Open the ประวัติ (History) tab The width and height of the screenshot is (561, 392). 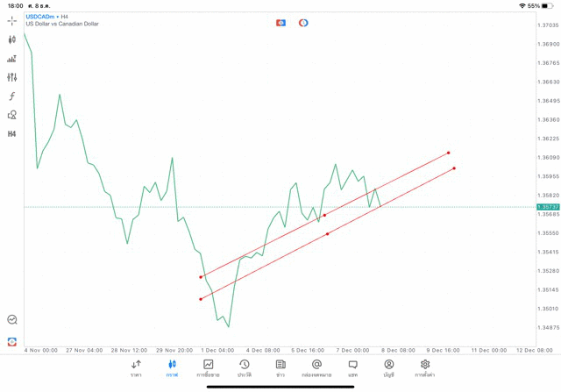244,368
